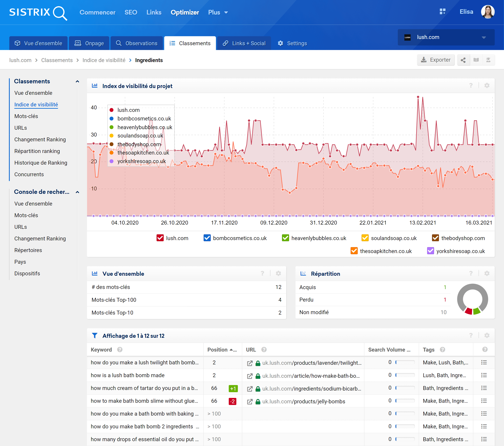Switch to the Onpage tab

pyautogui.click(x=89, y=43)
